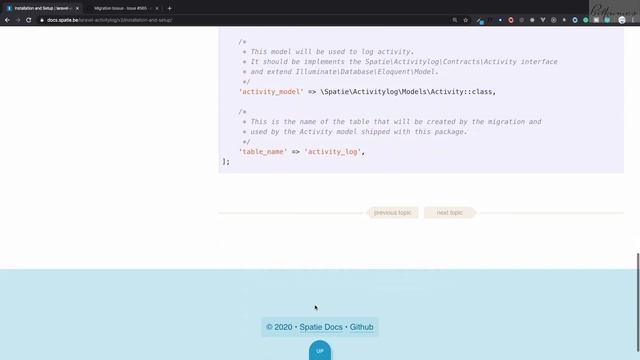Screen dimensions: 640x360
Task: Go back to the previous page
Action: (x=7, y=20)
